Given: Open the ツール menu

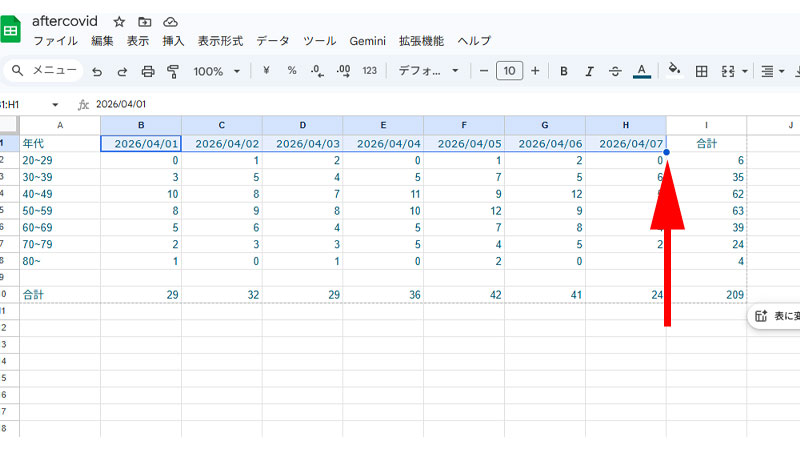Looking at the screenshot, I should [319, 41].
